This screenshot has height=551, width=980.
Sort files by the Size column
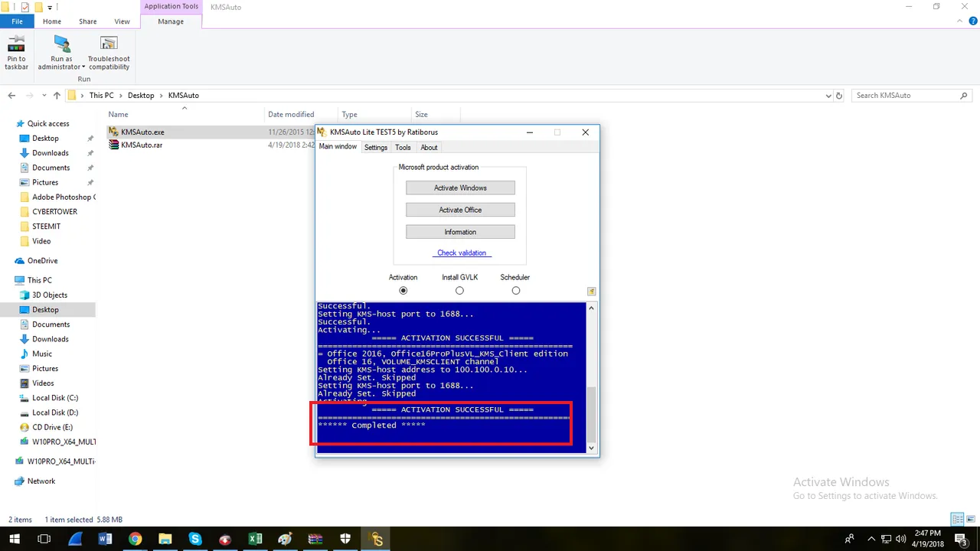coord(421,114)
